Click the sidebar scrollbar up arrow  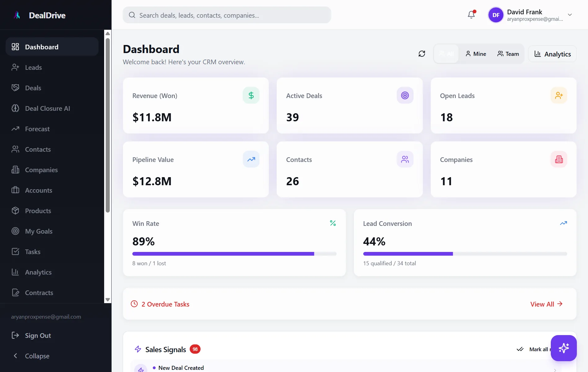pyautogui.click(x=108, y=33)
